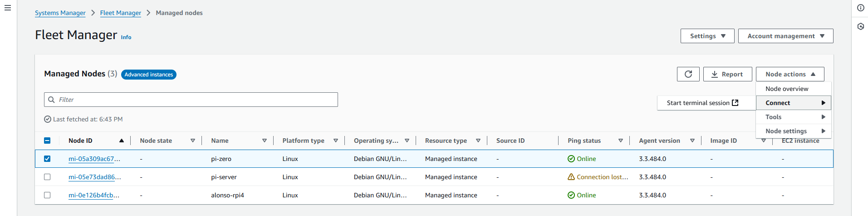The height and width of the screenshot is (216, 868).
Task: Click agent version 3.3.484.0 in pi-server row
Action: pyautogui.click(x=652, y=177)
